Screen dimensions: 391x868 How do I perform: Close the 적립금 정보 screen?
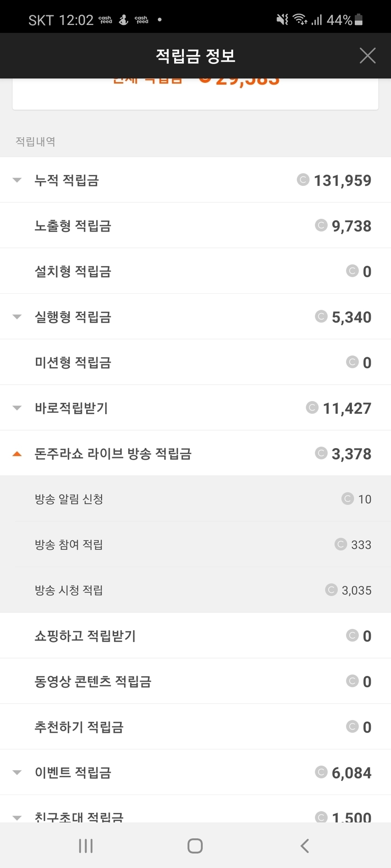pyautogui.click(x=367, y=56)
